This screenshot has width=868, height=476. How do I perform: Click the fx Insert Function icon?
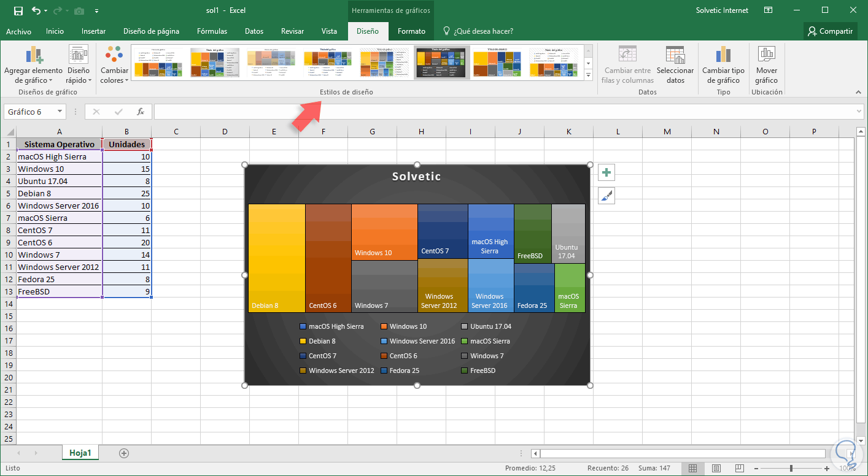pos(141,112)
